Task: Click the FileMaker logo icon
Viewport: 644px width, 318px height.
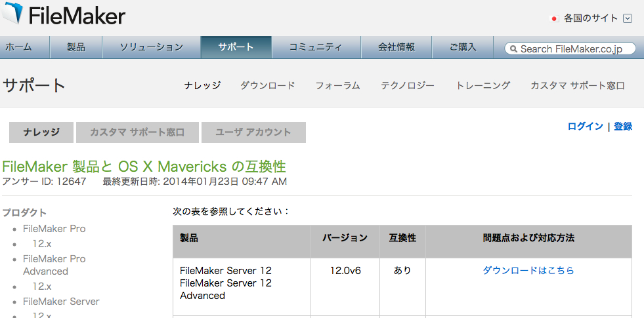Action: click(12, 12)
